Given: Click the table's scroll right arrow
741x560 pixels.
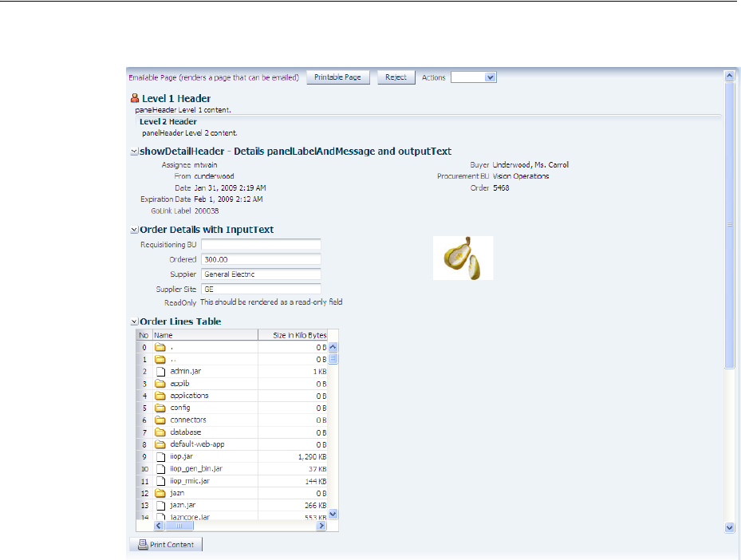Looking at the screenshot, I should 321,526.
